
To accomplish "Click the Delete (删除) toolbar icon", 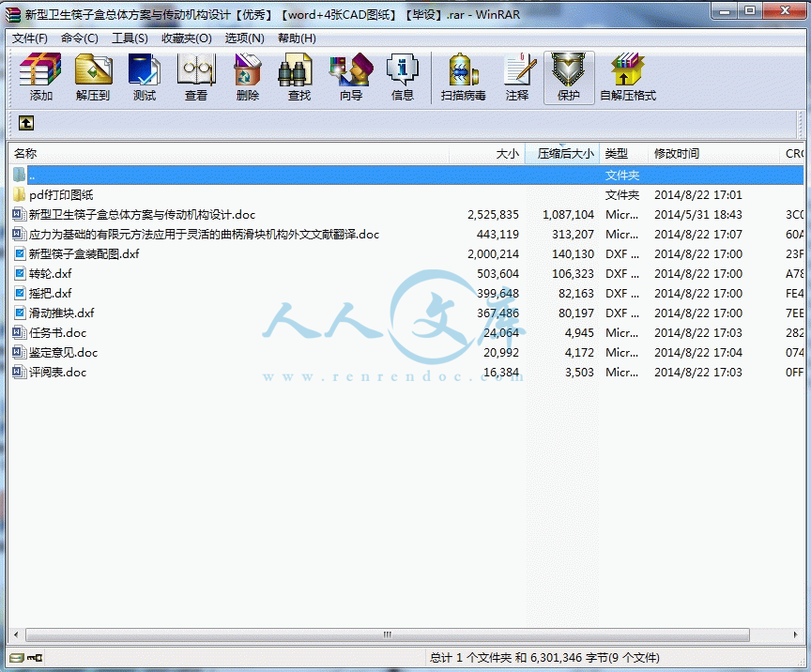I will point(248,77).
